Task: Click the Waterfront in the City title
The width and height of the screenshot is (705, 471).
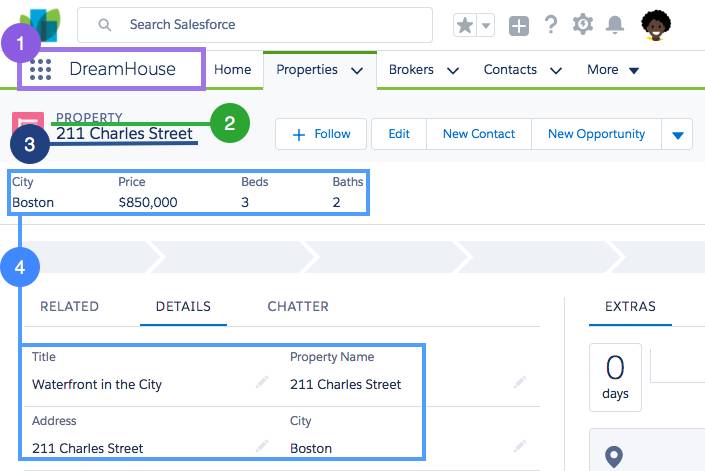Action: coord(97,385)
